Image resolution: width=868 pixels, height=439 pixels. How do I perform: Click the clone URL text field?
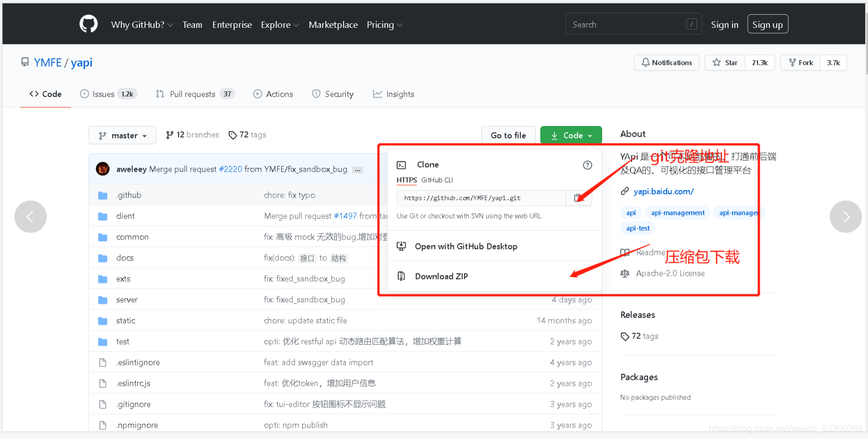[x=481, y=198]
